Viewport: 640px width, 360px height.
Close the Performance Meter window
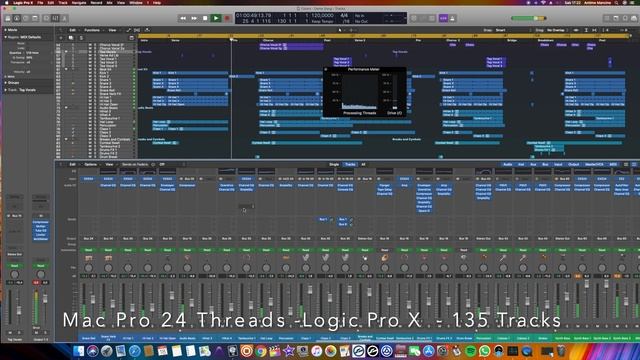(326, 69)
